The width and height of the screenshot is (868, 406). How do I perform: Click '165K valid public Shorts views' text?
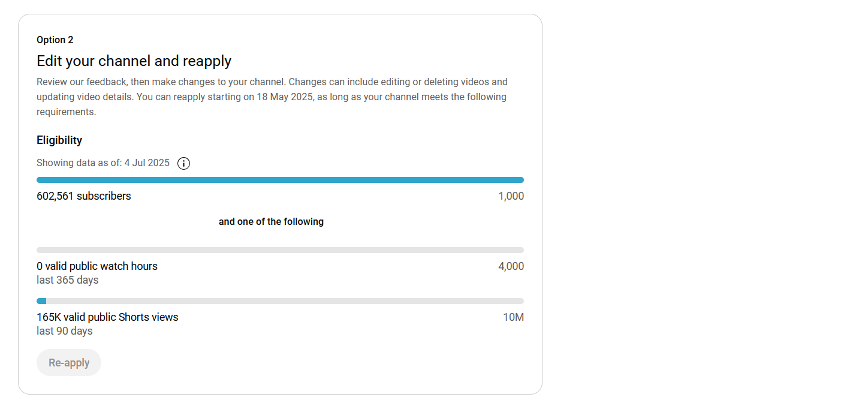click(107, 317)
